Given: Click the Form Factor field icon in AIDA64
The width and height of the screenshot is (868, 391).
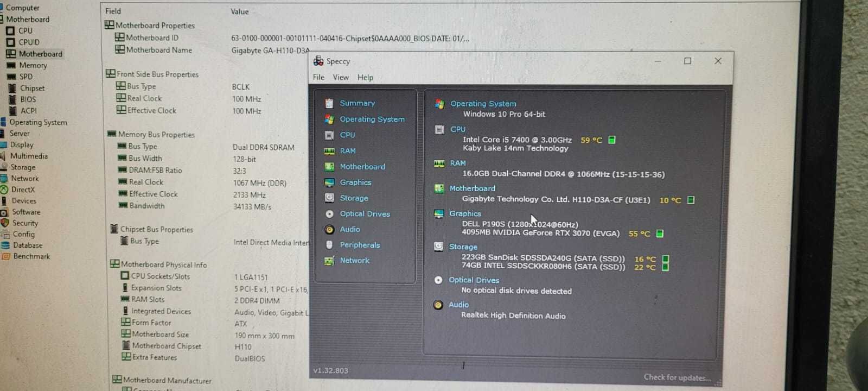Looking at the screenshot, I should pyautogui.click(x=126, y=322).
